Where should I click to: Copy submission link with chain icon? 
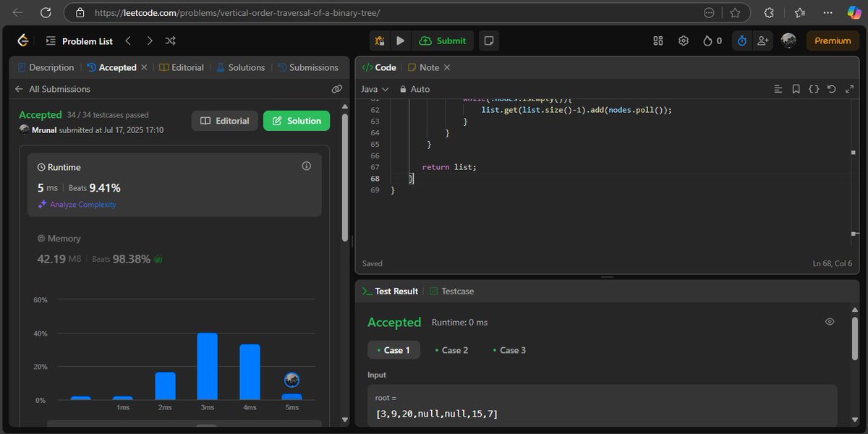click(336, 89)
